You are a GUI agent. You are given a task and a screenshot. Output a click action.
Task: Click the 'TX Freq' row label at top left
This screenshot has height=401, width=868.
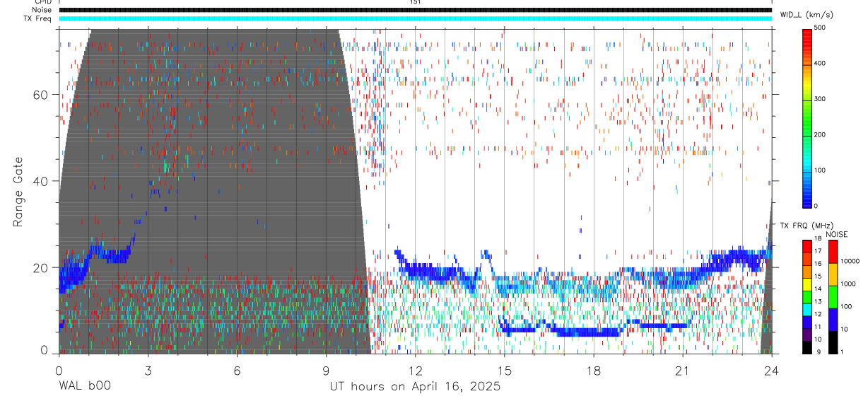click(36, 18)
